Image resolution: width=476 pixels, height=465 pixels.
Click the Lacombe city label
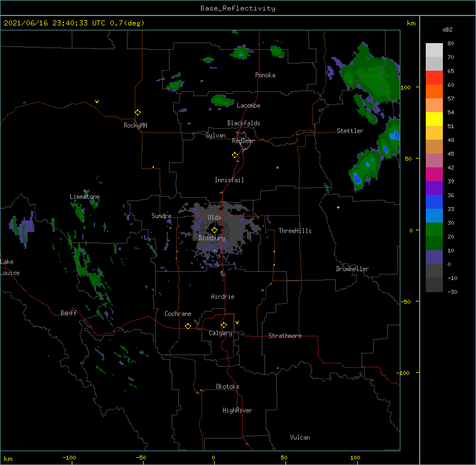248,105
